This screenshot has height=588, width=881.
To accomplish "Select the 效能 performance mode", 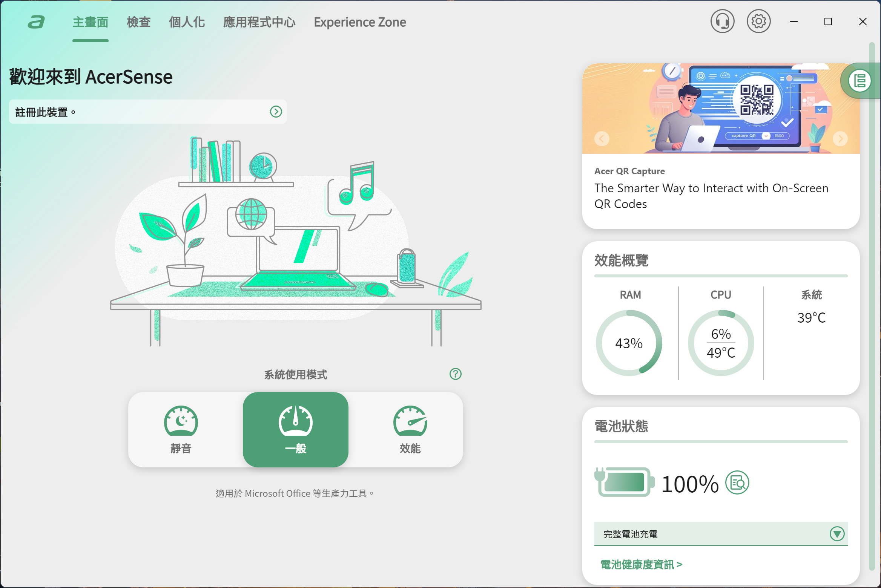I will (410, 430).
